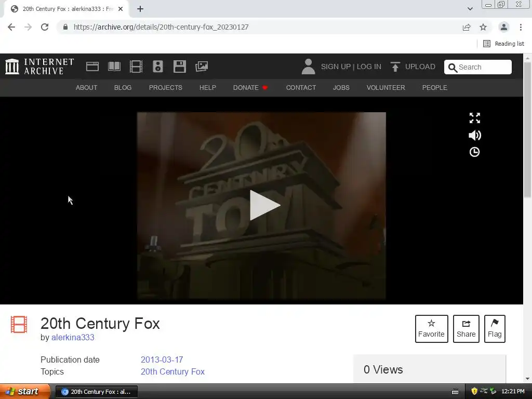Open the Texts book icon

[x=114, y=66]
